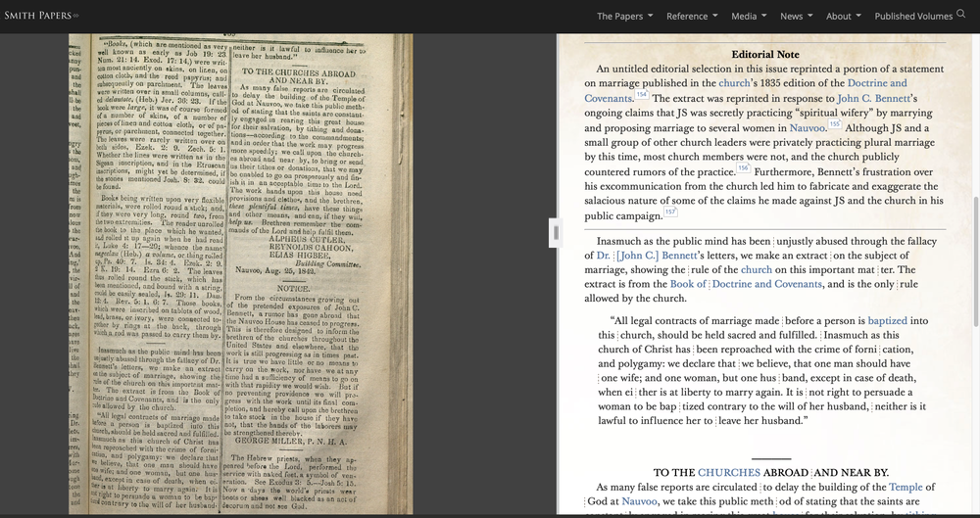Open the 'Book of Doctrine and Covenants' link
This screenshot has height=518, width=980.
pyautogui.click(x=746, y=284)
